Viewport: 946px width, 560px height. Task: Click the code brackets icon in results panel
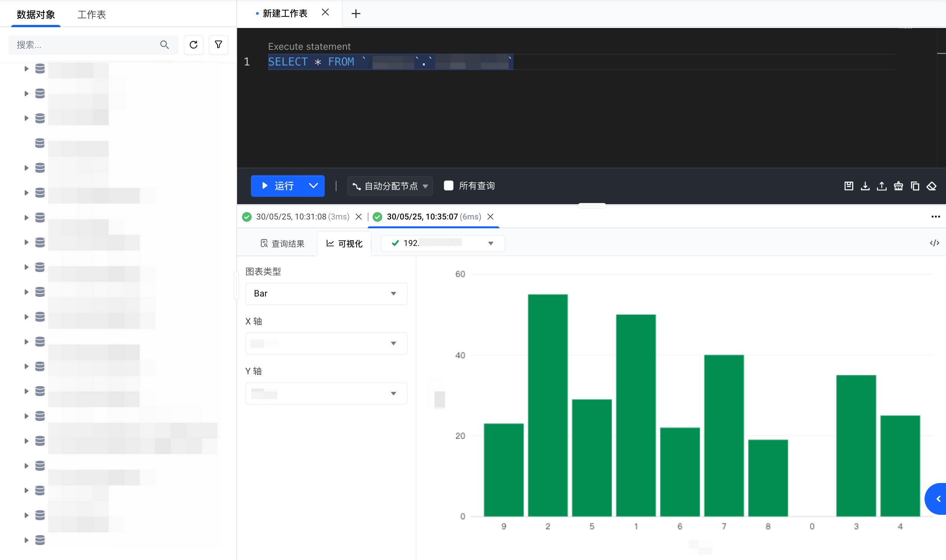[935, 243]
